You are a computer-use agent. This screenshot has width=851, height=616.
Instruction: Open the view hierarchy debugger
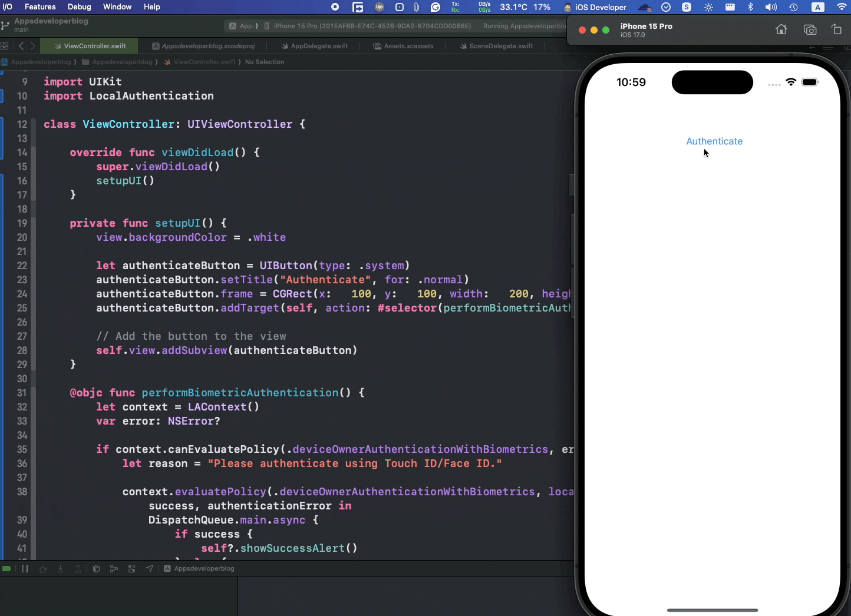pyautogui.click(x=96, y=568)
